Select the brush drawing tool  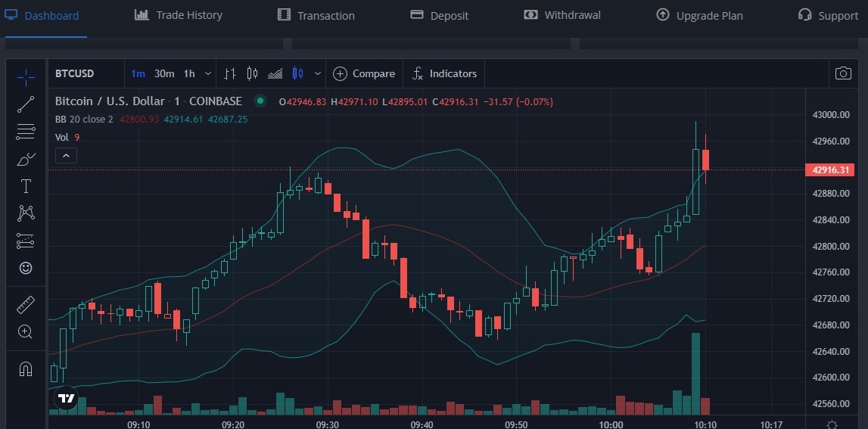point(26,159)
